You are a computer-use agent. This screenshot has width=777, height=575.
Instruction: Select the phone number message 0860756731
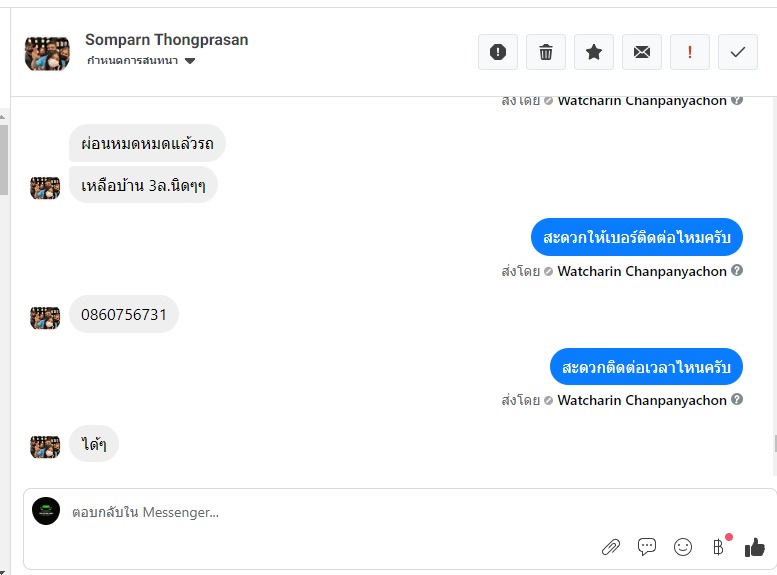(x=124, y=314)
